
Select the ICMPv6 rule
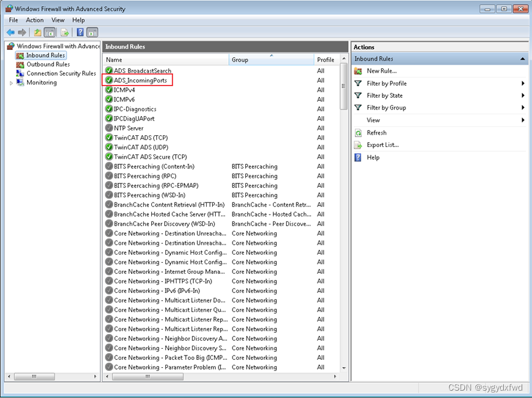tap(124, 100)
